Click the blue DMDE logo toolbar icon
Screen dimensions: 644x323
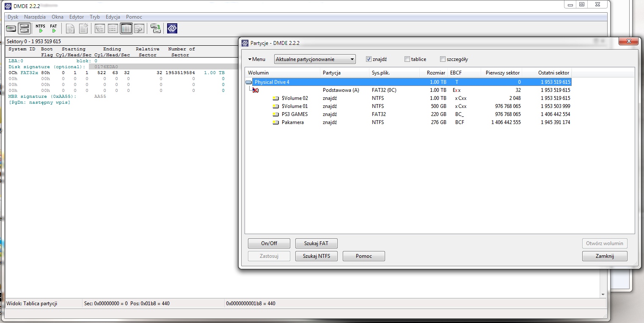(172, 29)
